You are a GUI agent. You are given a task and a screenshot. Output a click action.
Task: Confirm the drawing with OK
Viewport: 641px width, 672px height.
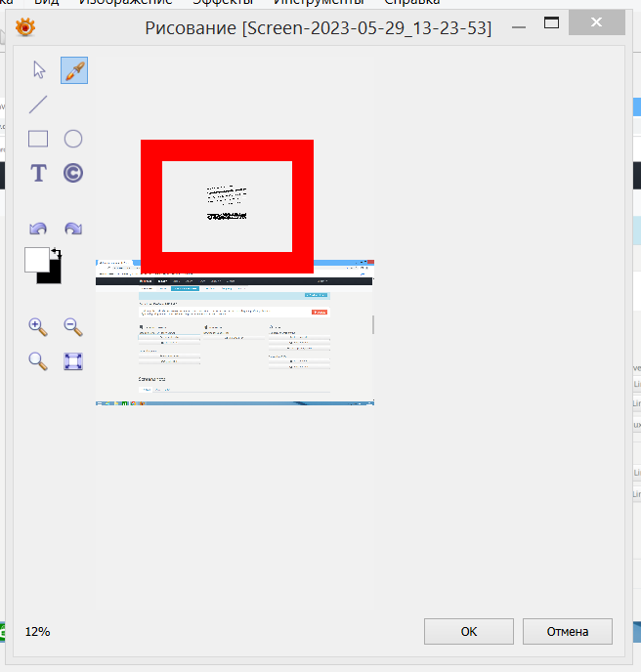click(x=469, y=631)
